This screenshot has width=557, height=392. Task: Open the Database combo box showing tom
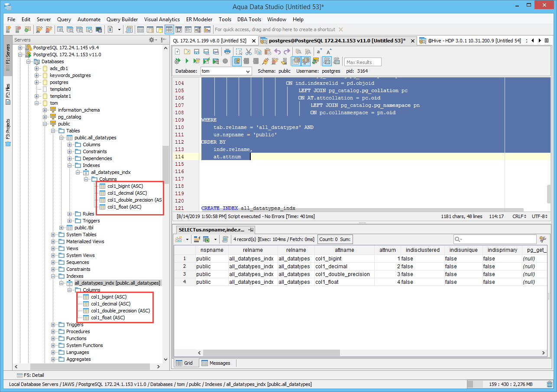click(x=226, y=71)
